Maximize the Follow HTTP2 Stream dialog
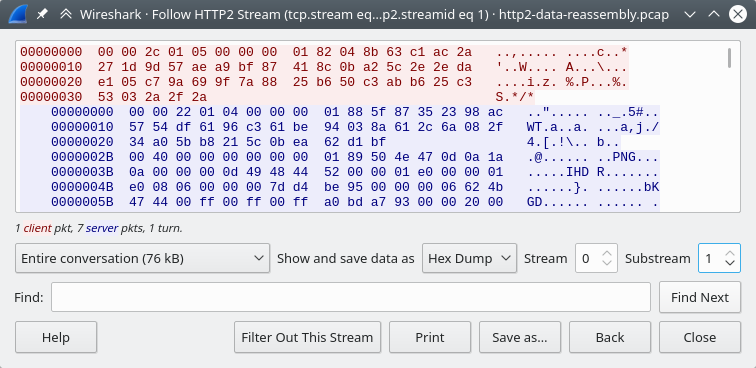 click(714, 14)
